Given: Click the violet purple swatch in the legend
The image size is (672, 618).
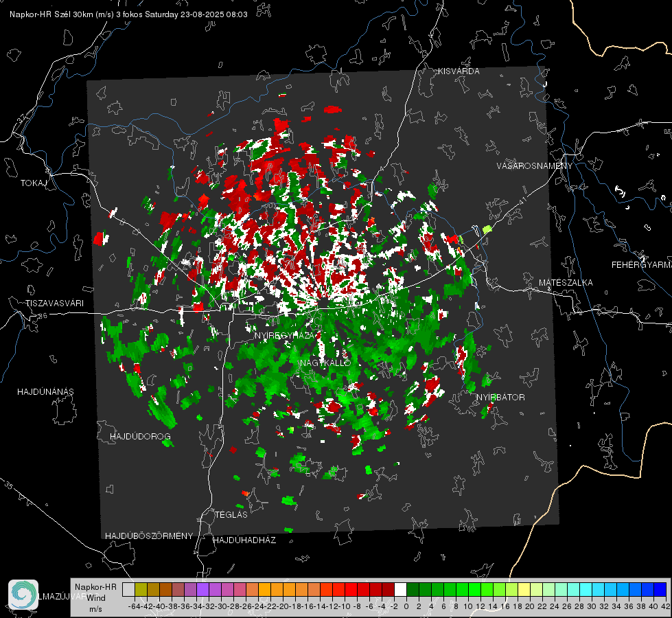Looking at the screenshot, I should point(202,589).
